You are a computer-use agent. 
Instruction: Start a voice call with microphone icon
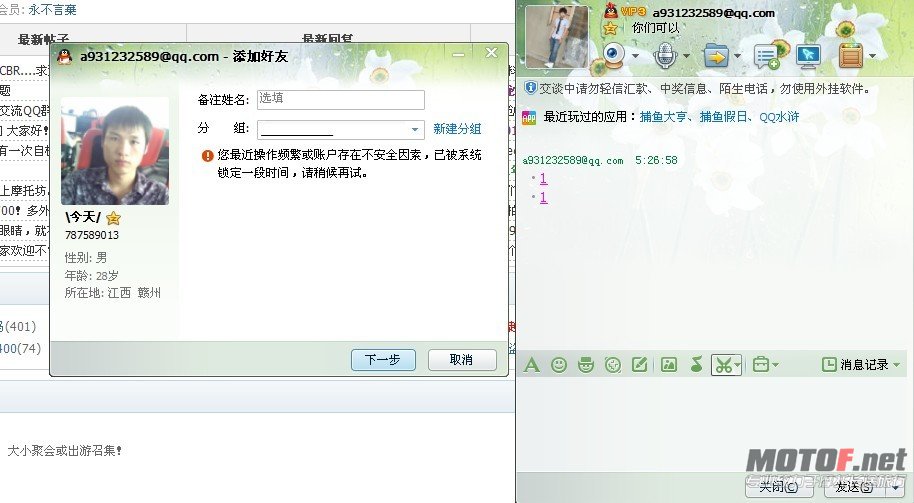click(x=665, y=56)
